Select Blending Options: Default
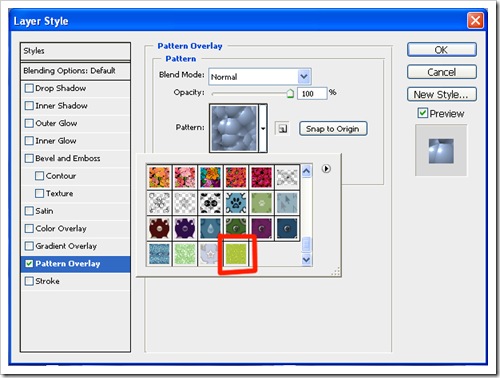The height and width of the screenshot is (378, 500). pyautogui.click(x=75, y=71)
